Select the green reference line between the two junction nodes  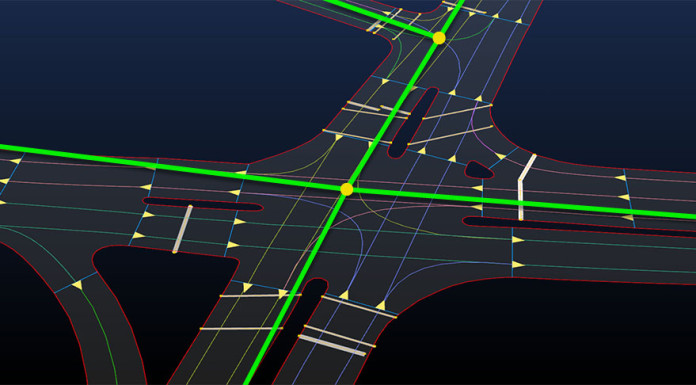(393, 114)
